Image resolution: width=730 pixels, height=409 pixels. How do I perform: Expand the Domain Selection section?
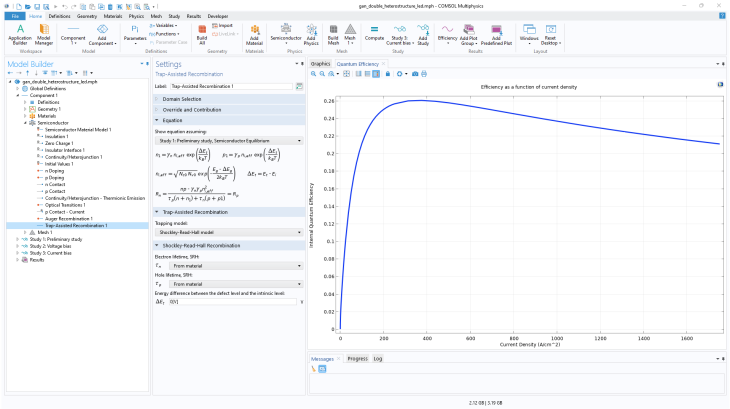[x=181, y=99]
